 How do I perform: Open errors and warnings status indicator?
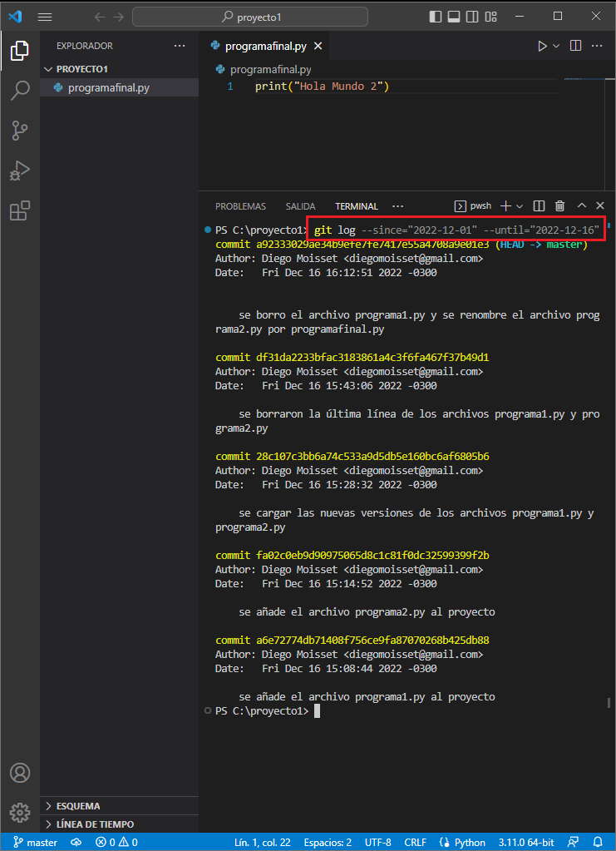(x=116, y=843)
